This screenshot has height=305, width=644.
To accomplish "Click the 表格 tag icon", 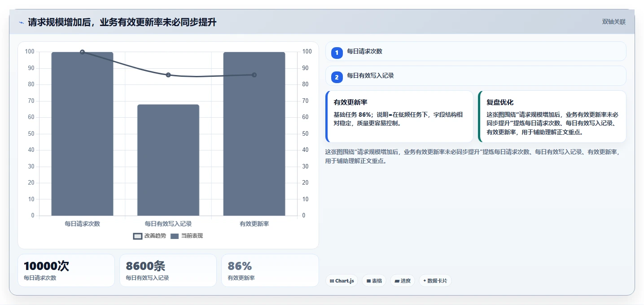I will (368, 281).
